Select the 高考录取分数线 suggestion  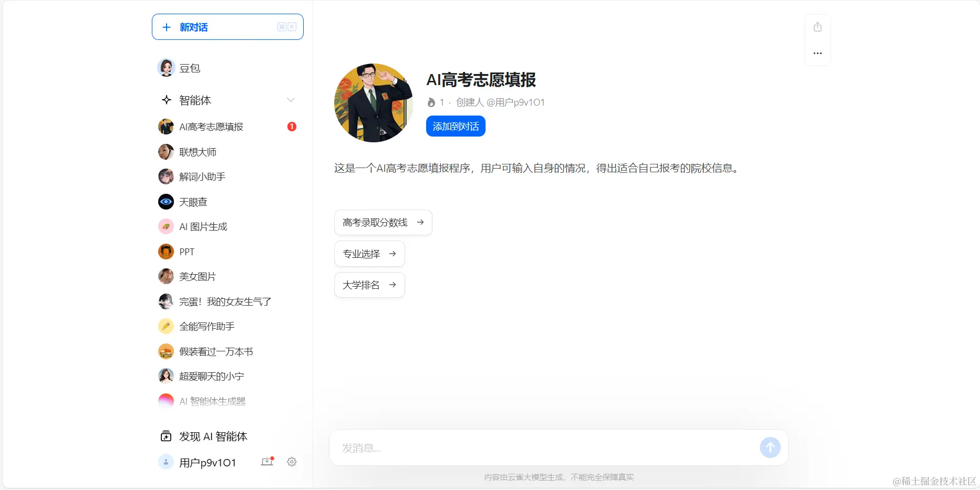[x=383, y=223]
